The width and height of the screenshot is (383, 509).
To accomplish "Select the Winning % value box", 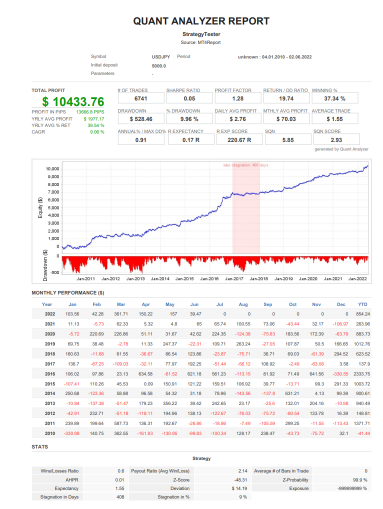I will point(335,98).
